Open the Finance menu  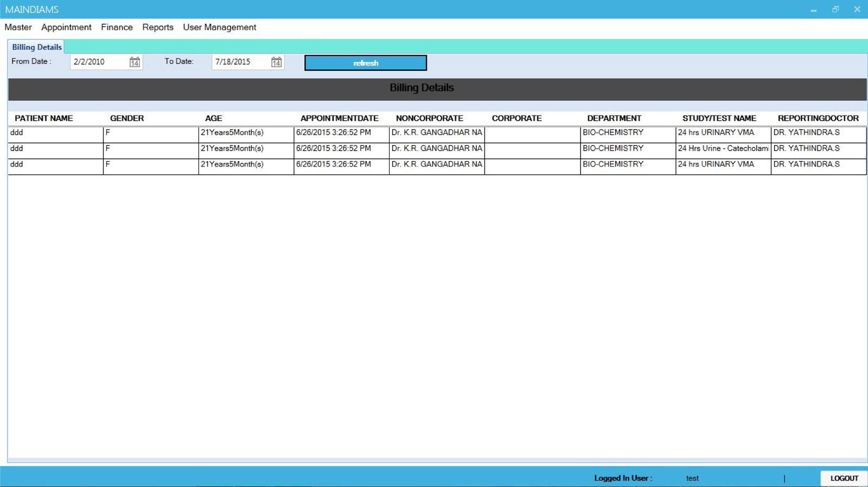tap(117, 27)
